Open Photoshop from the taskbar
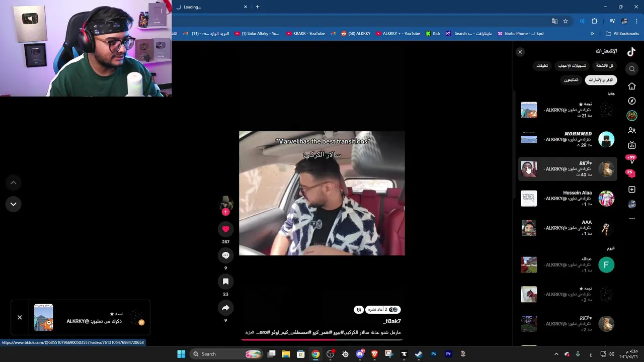This screenshot has height=362, width=644. (433, 354)
